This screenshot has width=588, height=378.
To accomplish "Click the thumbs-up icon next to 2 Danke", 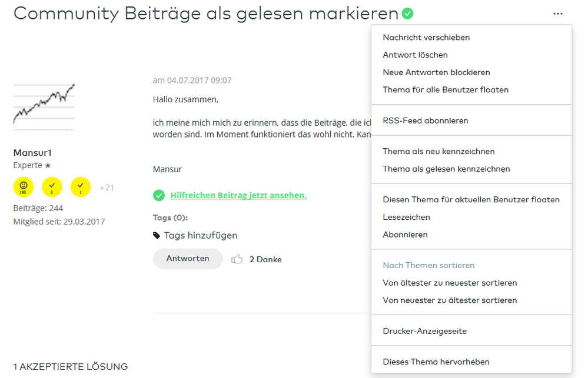I will [x=237, y=259].
